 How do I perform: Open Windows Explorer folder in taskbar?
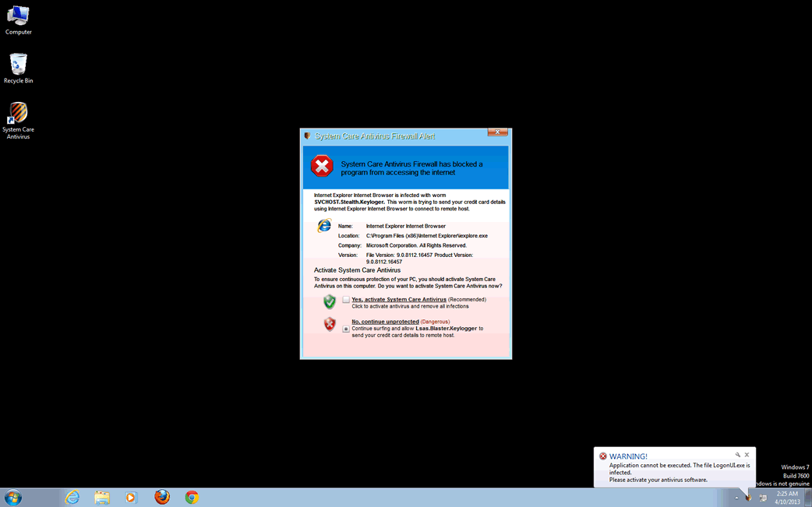click(x=102, y=497)
